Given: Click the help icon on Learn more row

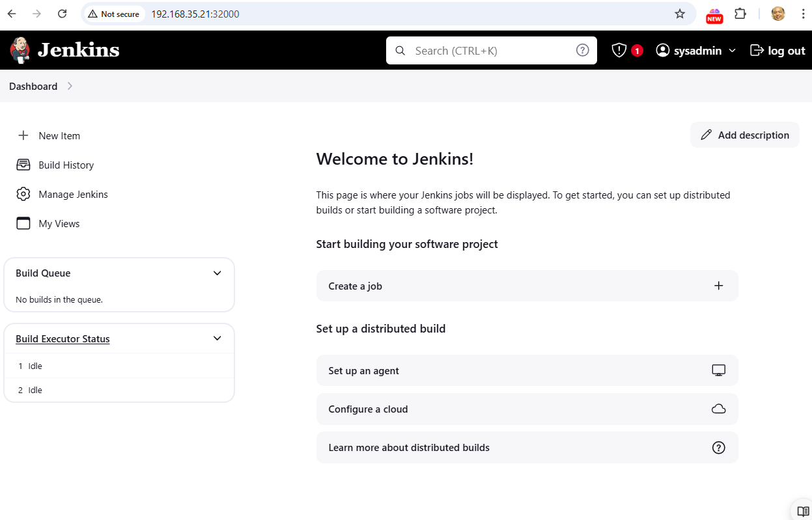Looking at the screenshot, I should [x=719, y=447].
